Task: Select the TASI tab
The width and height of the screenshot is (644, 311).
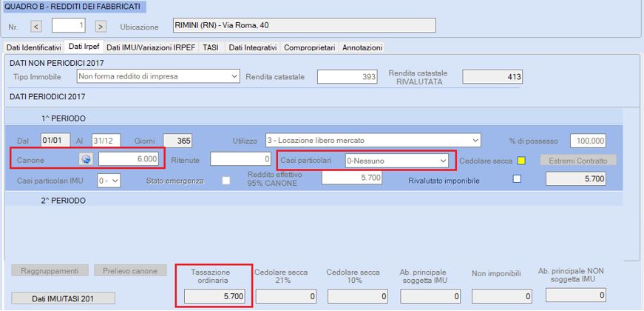Action: click(x=209, y=47)
